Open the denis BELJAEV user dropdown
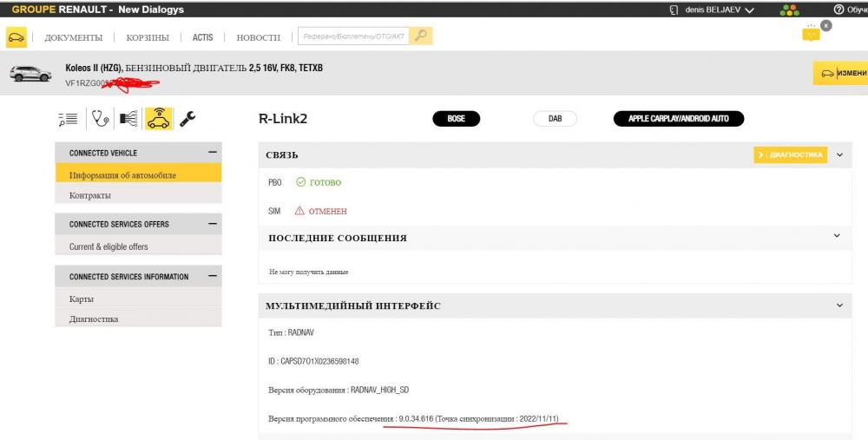Image resolution: width=868 pixels, height=440 pixels. click(719, 10)
